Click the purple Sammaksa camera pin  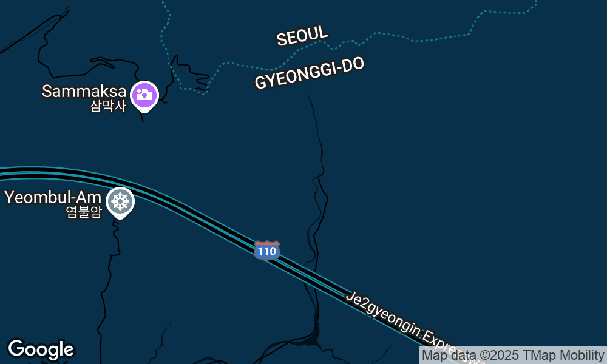[144, 96]
